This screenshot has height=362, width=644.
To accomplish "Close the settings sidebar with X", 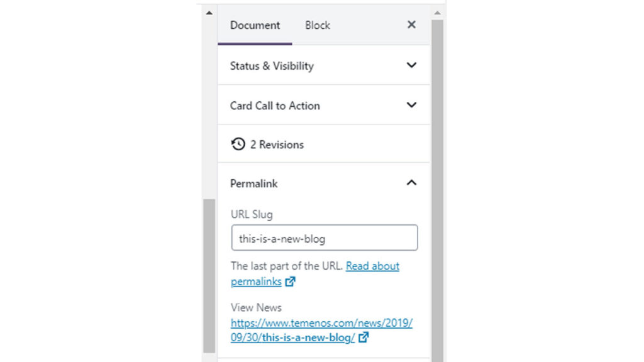I will click(411, 25).
